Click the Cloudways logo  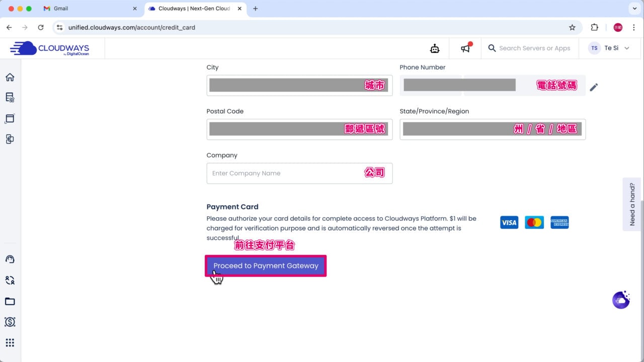49,48
